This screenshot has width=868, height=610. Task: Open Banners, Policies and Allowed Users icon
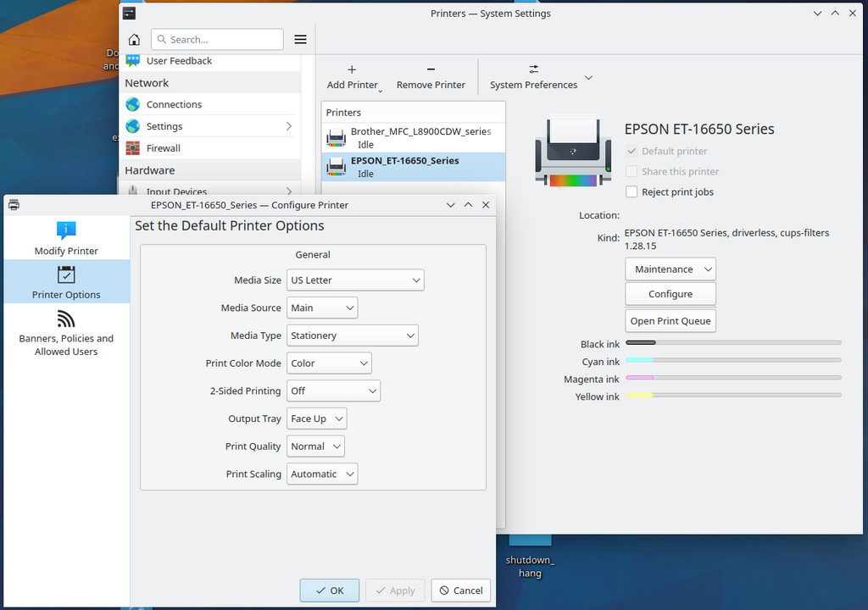click(66, 319)
